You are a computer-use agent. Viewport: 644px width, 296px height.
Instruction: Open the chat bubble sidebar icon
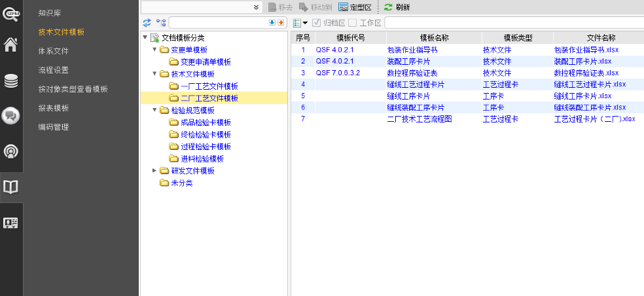pos(11,116)
